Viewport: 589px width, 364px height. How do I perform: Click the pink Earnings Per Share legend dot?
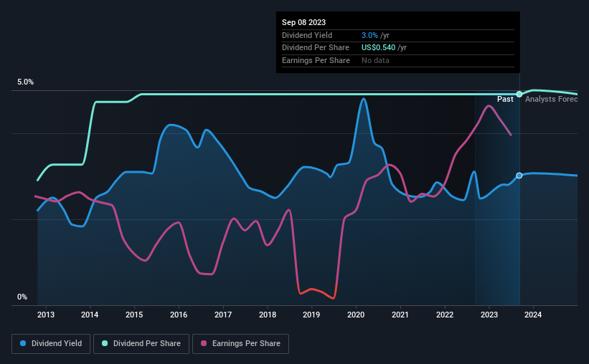pos(203,344)
